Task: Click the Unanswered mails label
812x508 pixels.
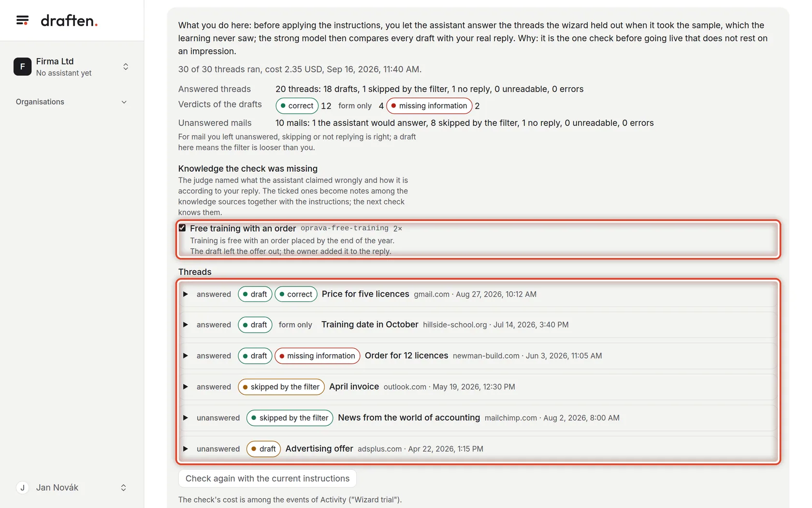Action: click(215, 123)
